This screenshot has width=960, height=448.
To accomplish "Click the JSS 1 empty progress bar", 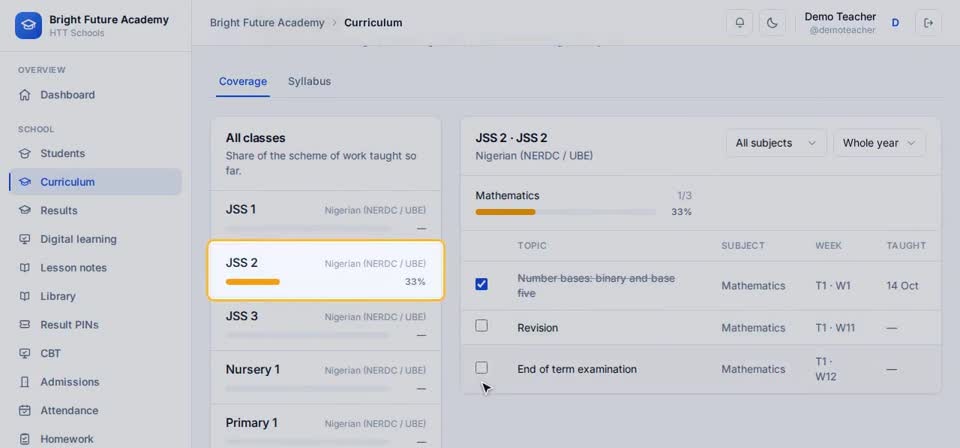I will pyautogui.click(x=308, y=229).
